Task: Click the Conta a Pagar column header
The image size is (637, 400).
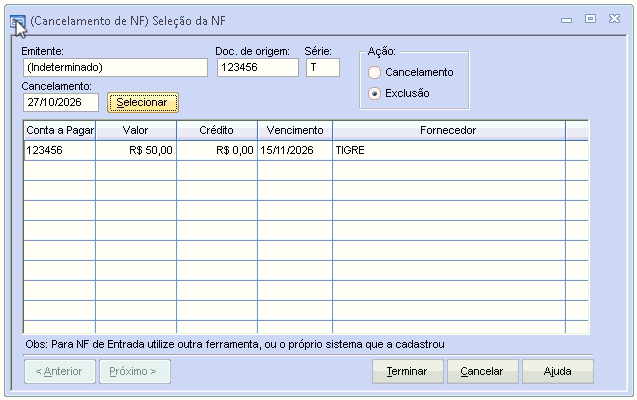Action: tap(60, 130)
